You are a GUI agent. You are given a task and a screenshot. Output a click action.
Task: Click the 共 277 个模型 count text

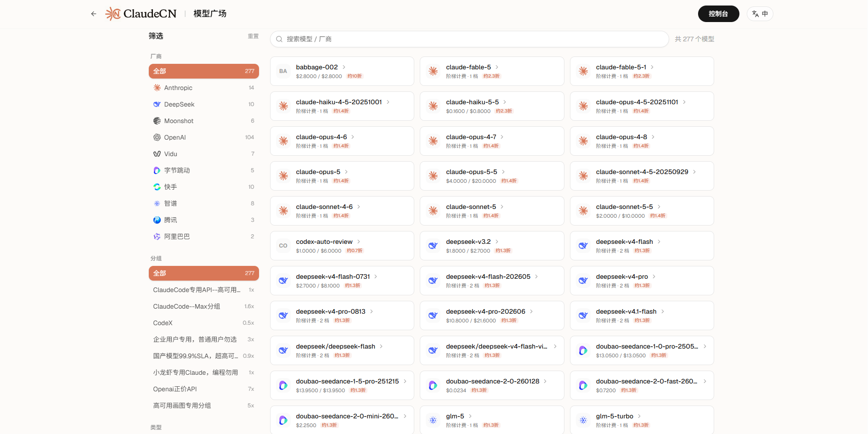coord(694,39)
